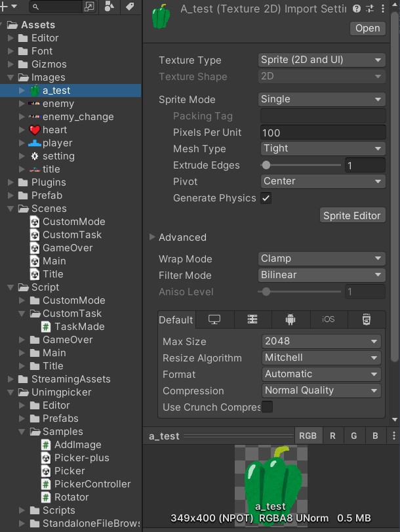Select the Picker-plus scene icon
The height and width of the screenshot is (532, 400).
[46, 458]
